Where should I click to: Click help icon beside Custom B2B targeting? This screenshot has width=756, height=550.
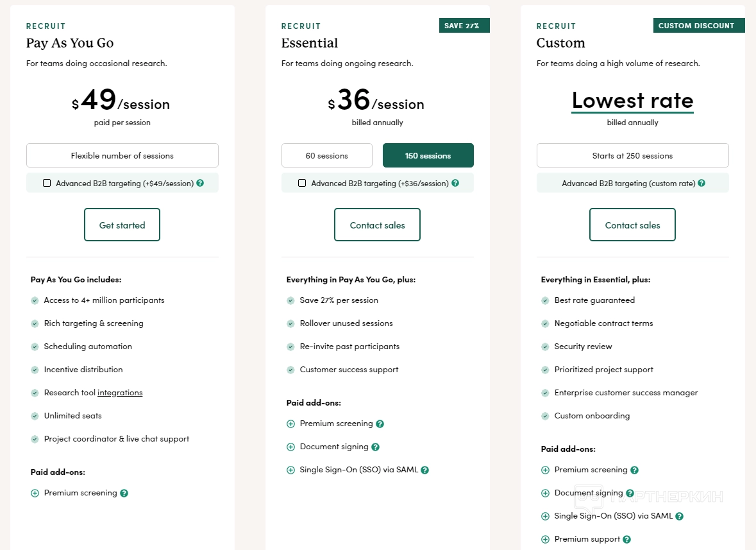tap(701, 183)
